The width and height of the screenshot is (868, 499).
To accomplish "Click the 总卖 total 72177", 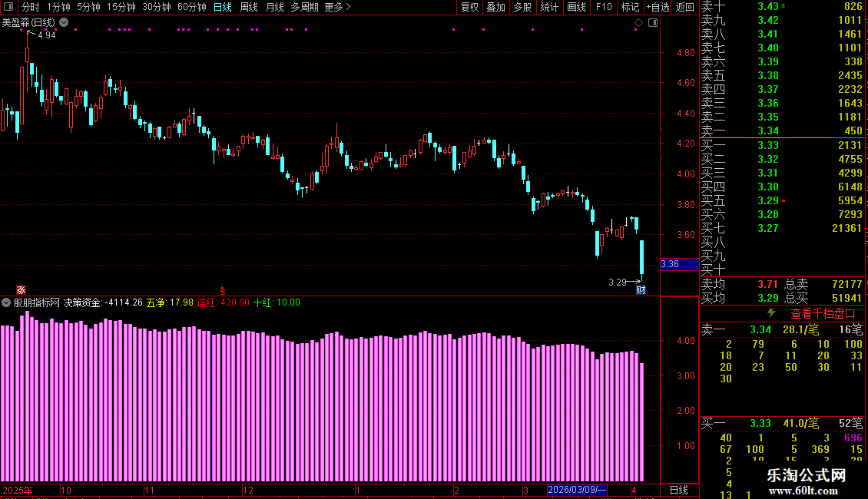I will (846, 284).
